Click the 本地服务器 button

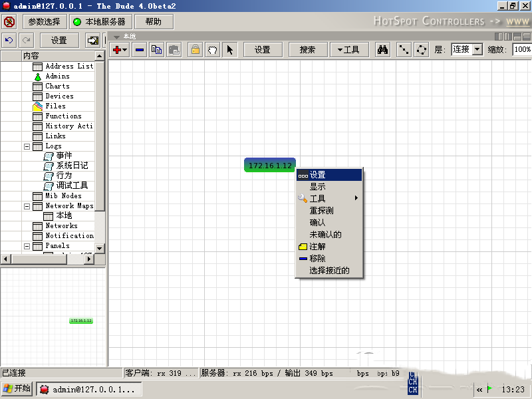coord(100,22)
